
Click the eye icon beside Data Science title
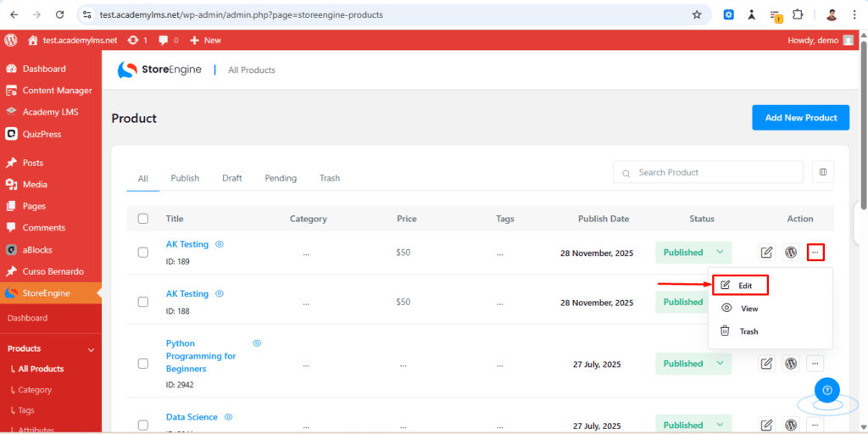pos(228,417)
